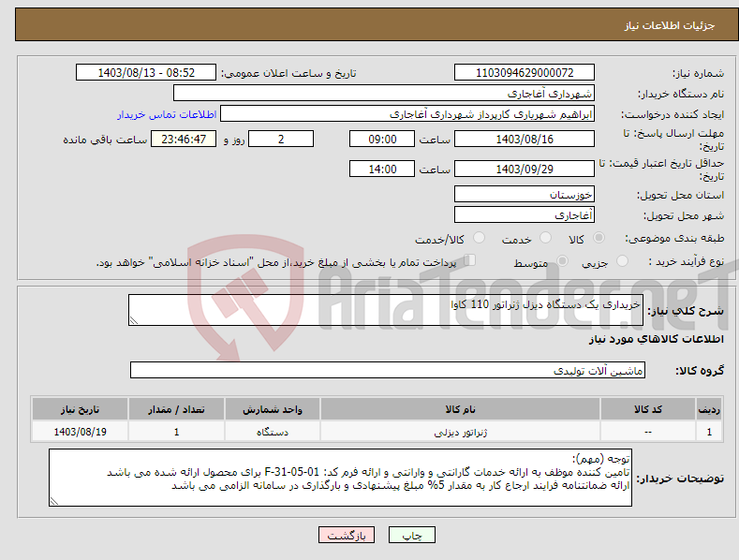This screenshot has height=560, width=739.
Task: Click the اطلاعات کالاهای مورد نیاز heading
Action: coord(656,339)
